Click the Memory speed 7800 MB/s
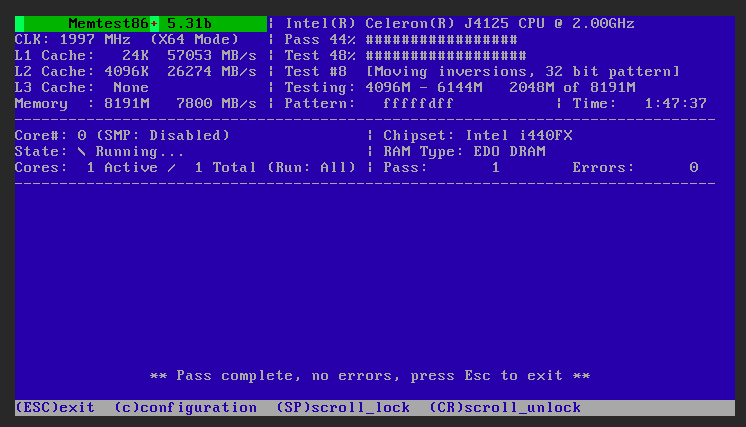The height and width of the screenshot is (427, 746). point(216,104)
